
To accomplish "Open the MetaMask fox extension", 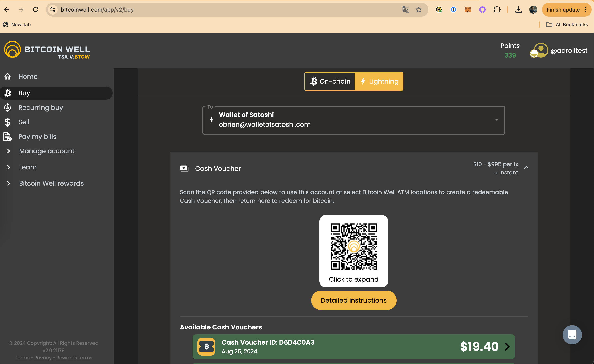I will tap(468, 10).
